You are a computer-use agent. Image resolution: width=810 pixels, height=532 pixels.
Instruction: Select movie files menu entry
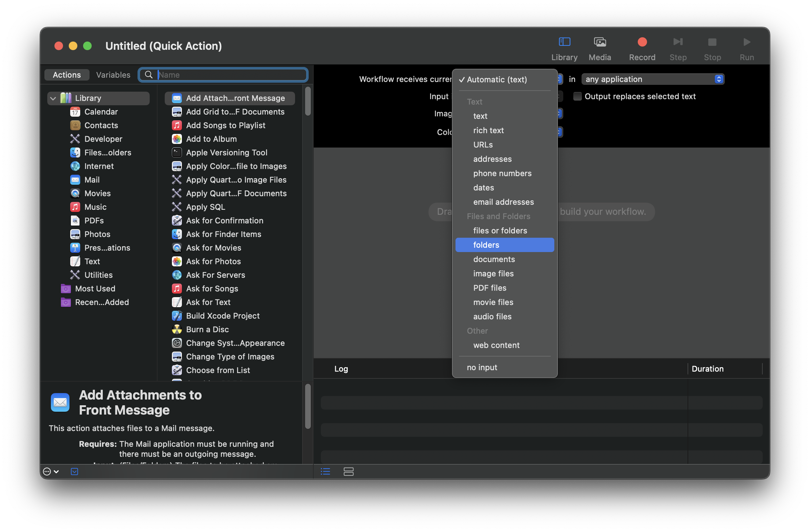click(x=505, y=302)
